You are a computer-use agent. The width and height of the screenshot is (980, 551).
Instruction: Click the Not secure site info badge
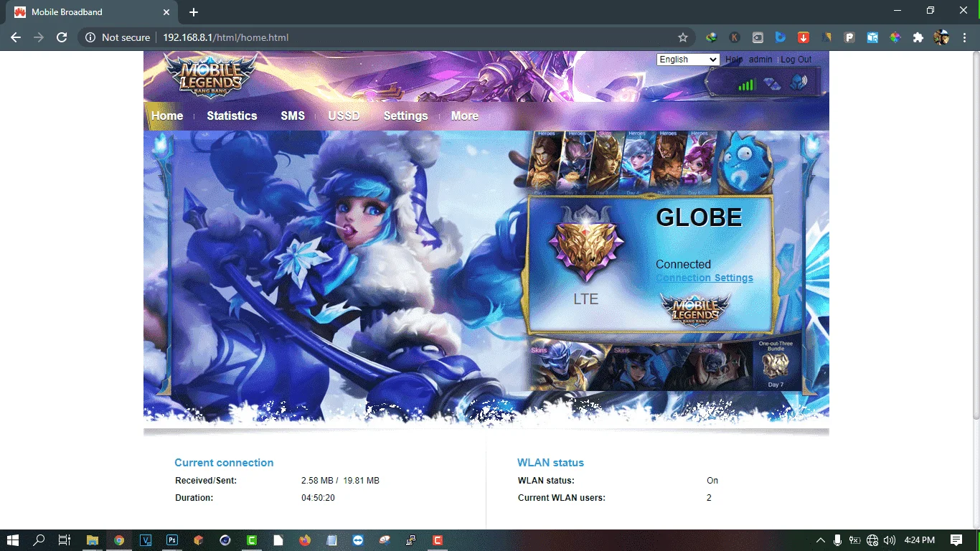pos(118,37)
